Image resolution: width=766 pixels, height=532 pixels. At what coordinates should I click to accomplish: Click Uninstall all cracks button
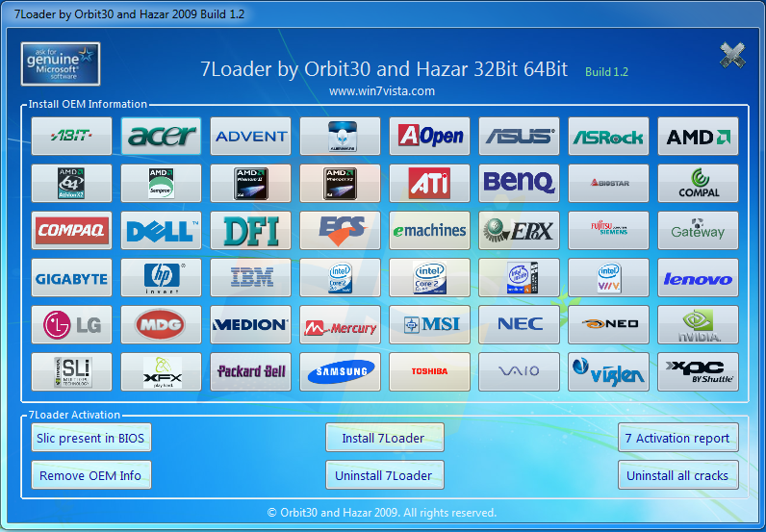click(678, 475)
